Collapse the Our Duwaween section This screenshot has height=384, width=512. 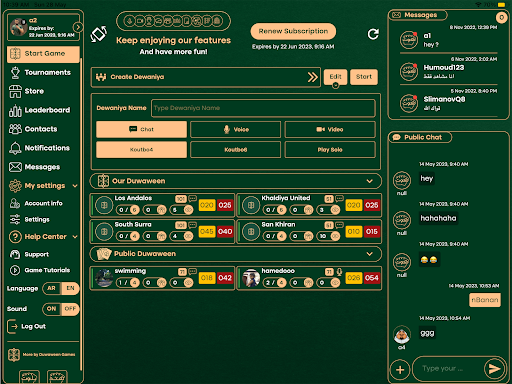(369, 181)
